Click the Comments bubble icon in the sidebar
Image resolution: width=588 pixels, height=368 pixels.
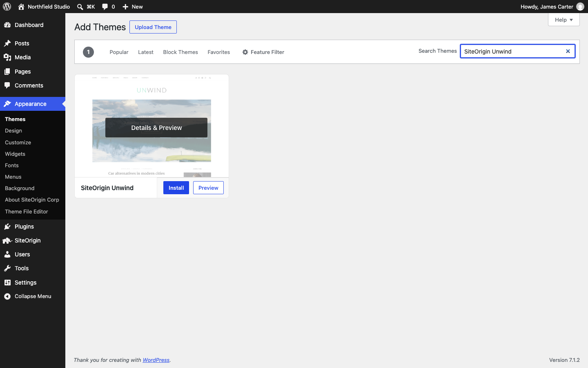7,85
